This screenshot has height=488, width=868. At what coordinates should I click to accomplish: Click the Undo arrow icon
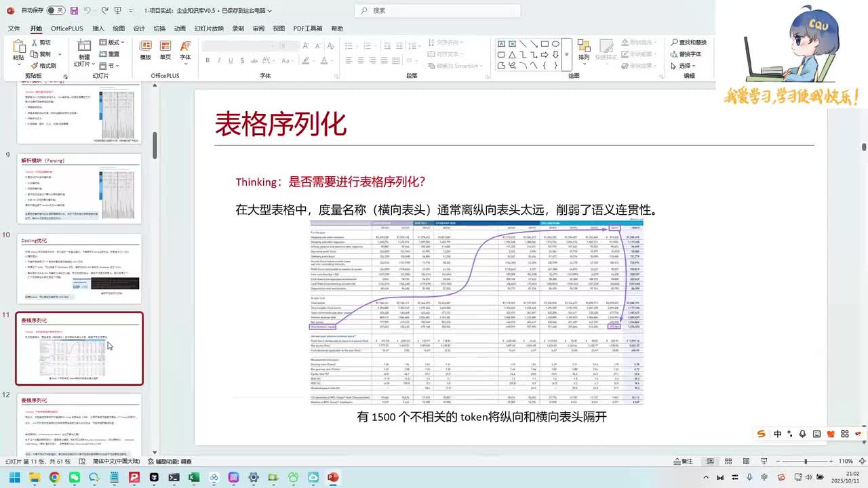click(88, 11)
